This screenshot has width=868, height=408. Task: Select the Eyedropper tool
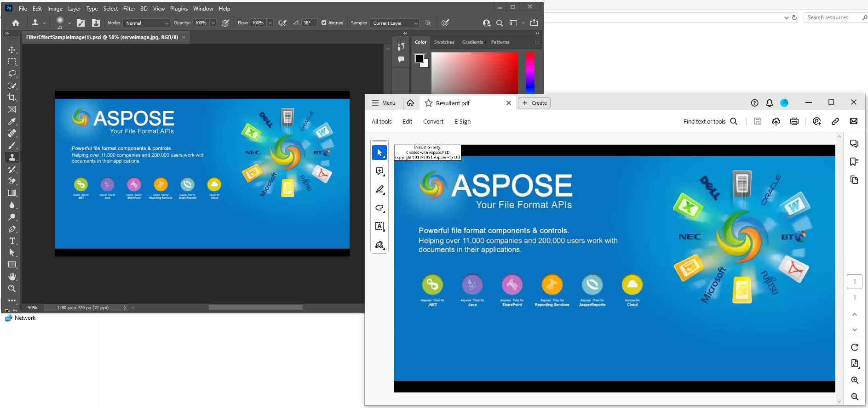[12, 121]
